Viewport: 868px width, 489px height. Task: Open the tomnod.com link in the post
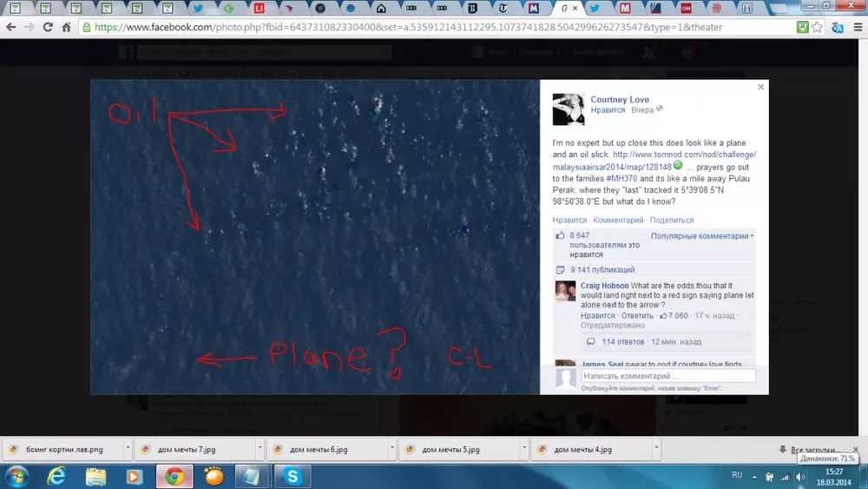coord(684,155)
